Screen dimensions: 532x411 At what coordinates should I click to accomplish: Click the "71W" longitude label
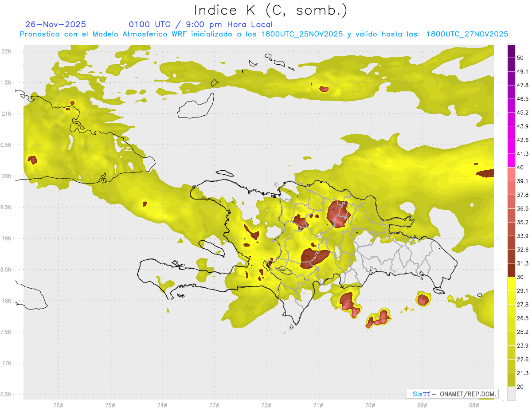pos(318,405)
